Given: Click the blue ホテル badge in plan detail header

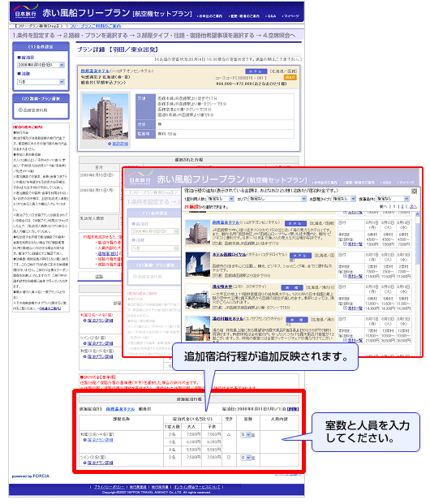Looking at the screenshot, I should (x=256, y=71).
